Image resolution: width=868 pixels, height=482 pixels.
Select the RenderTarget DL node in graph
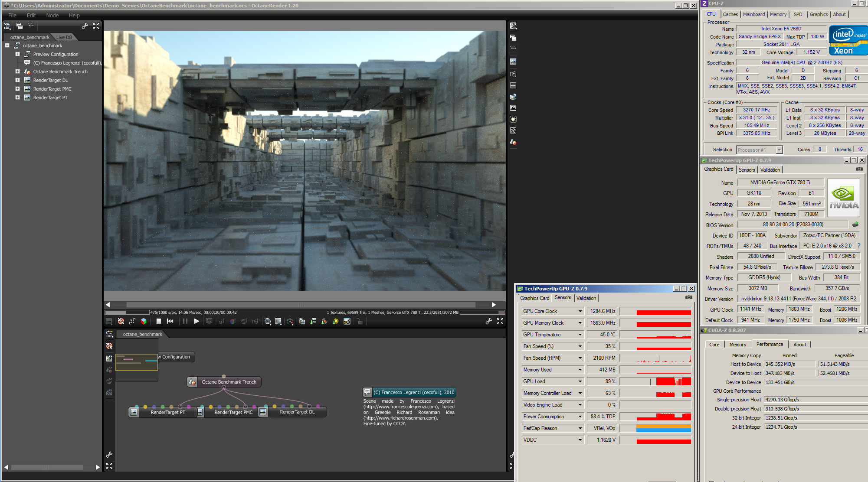click(293, 412)
